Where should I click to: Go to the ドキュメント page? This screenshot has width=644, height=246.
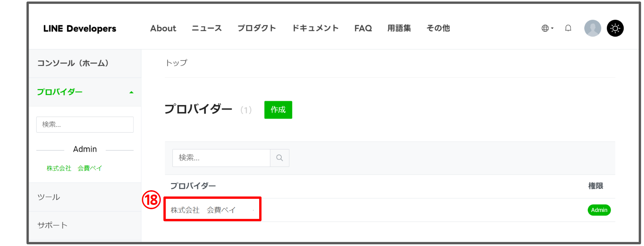[x=315, y=28]
